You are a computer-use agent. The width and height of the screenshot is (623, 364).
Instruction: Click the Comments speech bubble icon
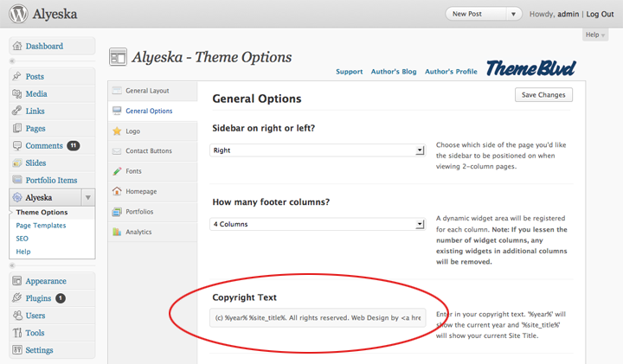tap(17, 145)
